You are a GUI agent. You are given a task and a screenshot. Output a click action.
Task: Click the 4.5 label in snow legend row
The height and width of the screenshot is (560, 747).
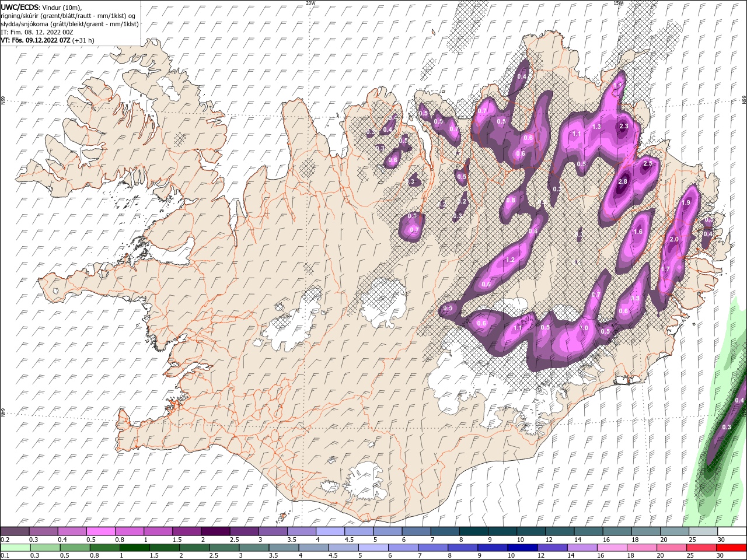[x=349, y=540]
